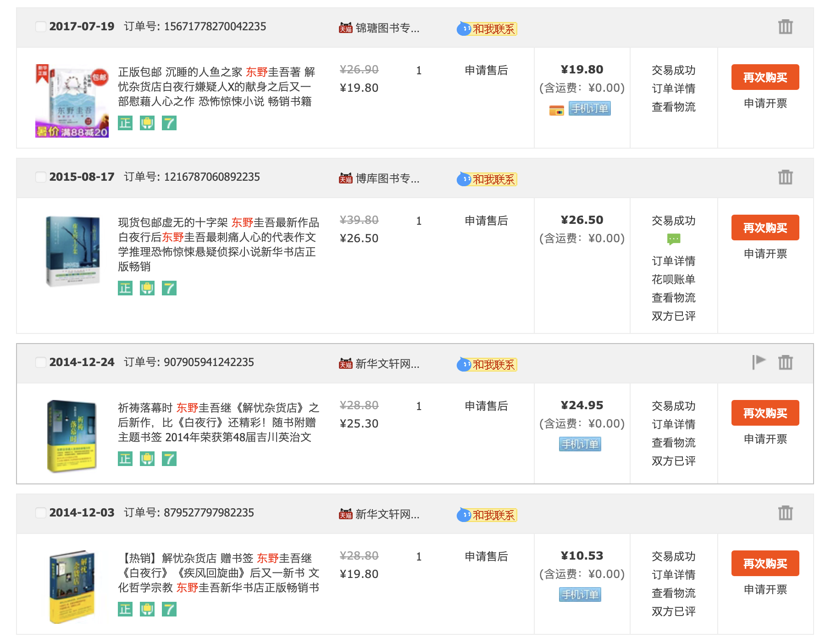The image size is (831, 644).
Task: Open the 解忧杂货店 book cover thumbnail
Action: (x=72, y=587)
